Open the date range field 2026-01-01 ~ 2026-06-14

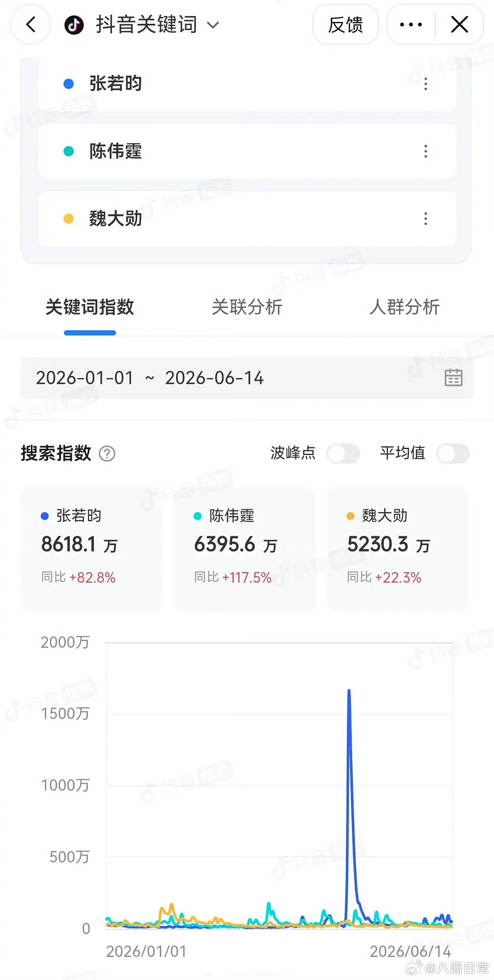247,378
